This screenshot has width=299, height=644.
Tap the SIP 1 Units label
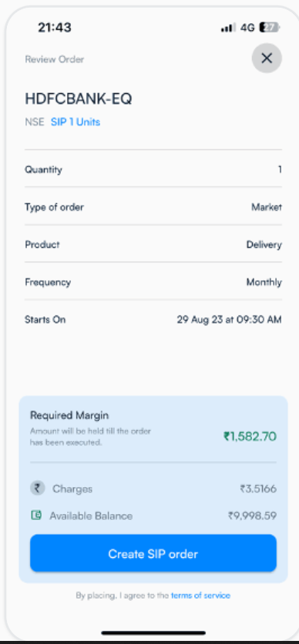(x=76, y=122)
